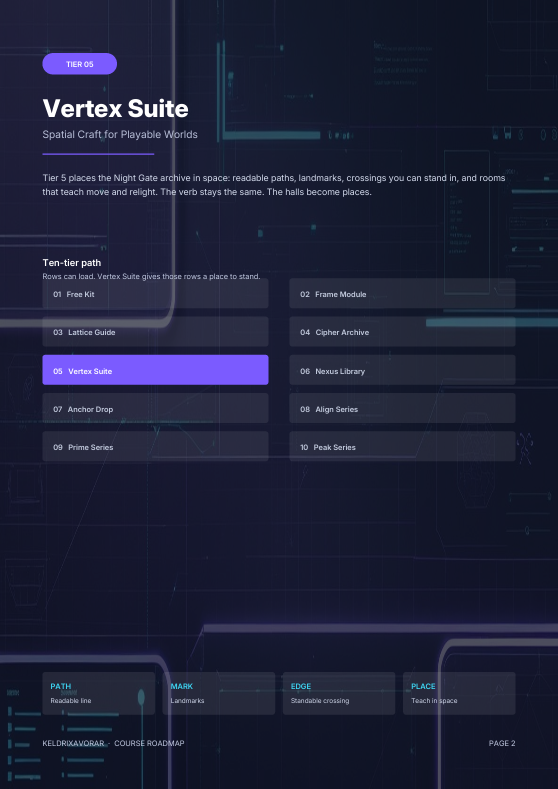Choose the 03 Lattice Guide row
Viewport: 558px width, 789px height.
[x=155, y=332]
